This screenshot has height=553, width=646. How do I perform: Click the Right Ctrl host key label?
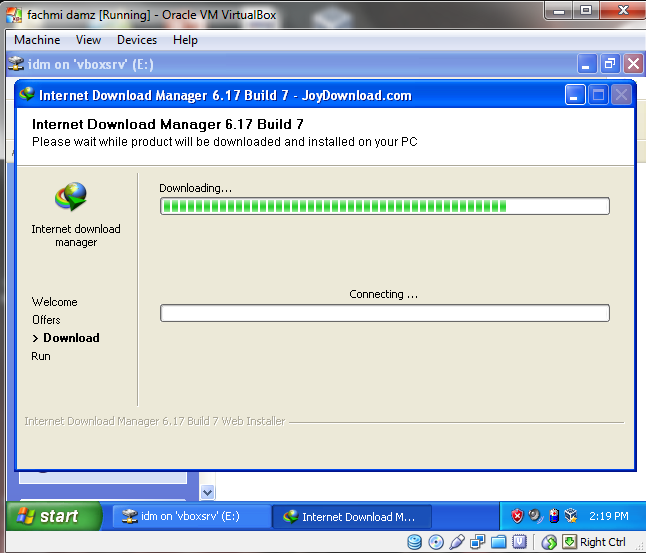[603, 542]
